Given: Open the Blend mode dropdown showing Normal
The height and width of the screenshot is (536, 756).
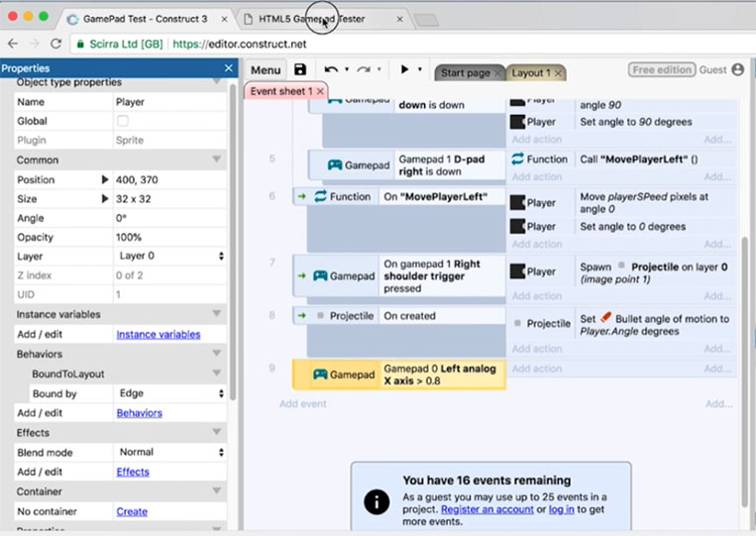Looking at the screenshot, I should tap(169, 452).
